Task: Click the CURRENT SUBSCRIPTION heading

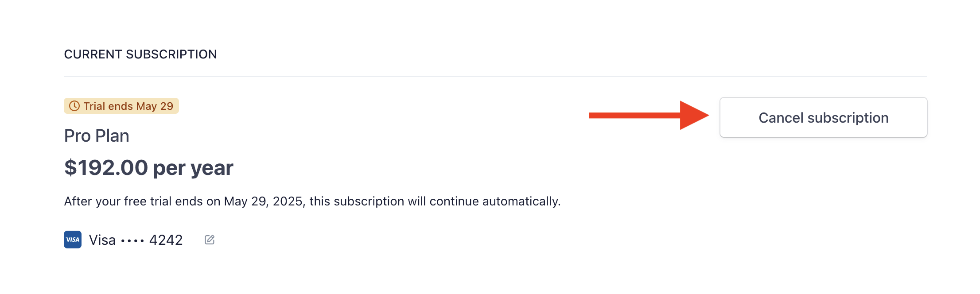Action: click(140, 54)
